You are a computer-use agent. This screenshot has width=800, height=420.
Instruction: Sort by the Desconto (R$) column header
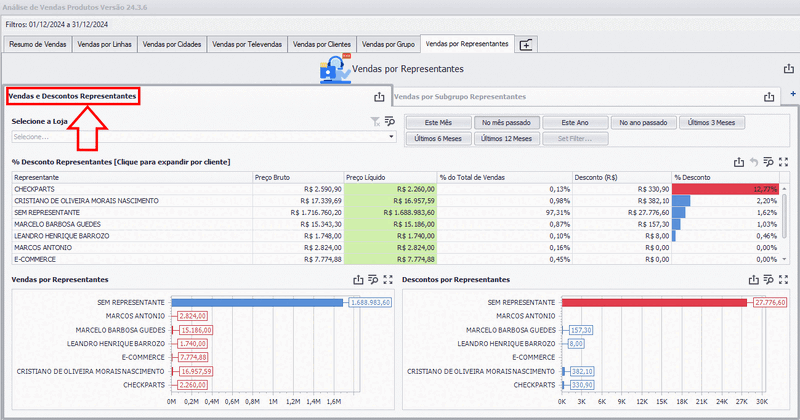[x=622, y=178]
